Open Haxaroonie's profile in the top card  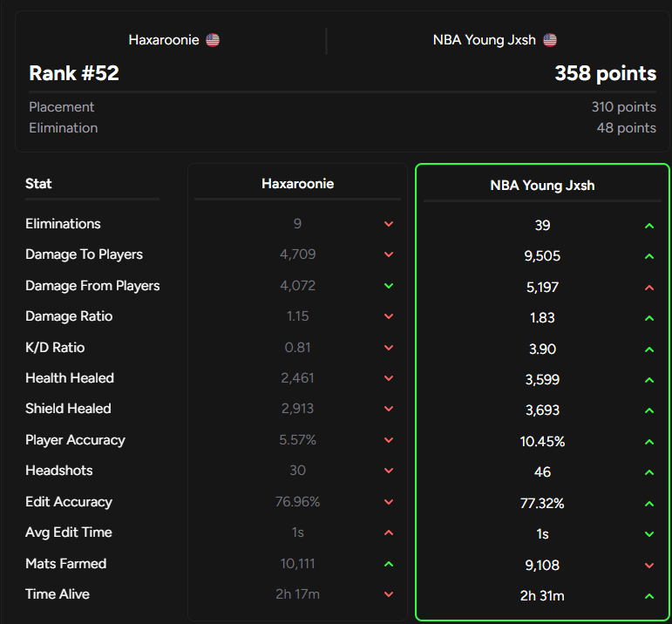click(164, 40)
